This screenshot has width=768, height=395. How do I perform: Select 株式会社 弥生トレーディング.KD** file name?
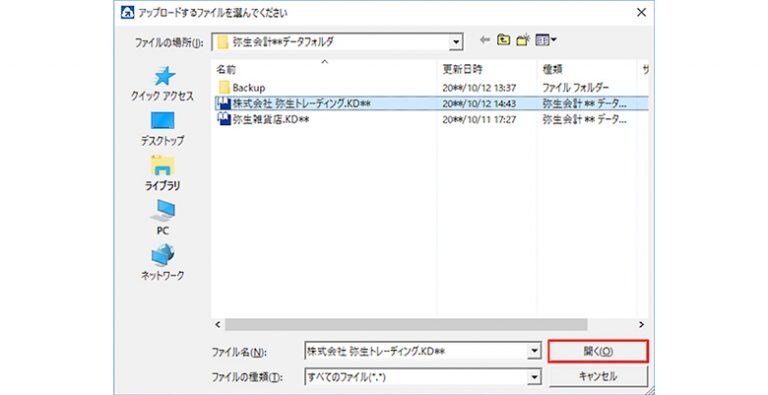click(x=302, y=103)
